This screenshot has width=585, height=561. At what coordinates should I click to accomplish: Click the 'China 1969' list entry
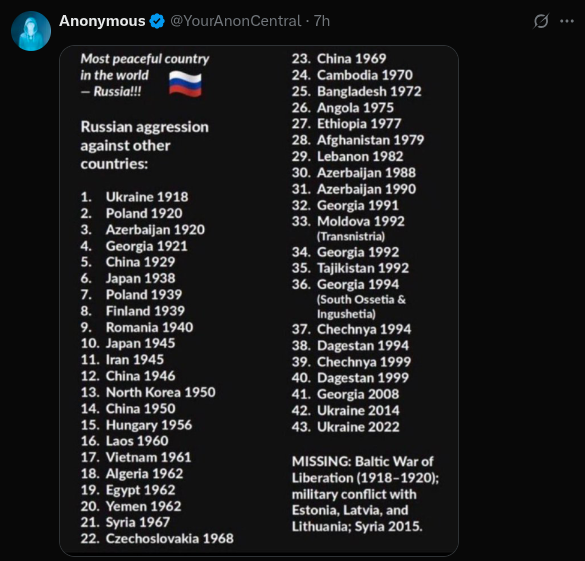339,59
